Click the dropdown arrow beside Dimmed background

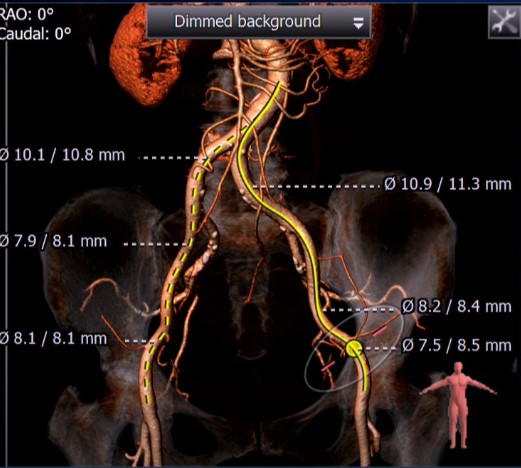pyautogui.click(x=358, y=23)
